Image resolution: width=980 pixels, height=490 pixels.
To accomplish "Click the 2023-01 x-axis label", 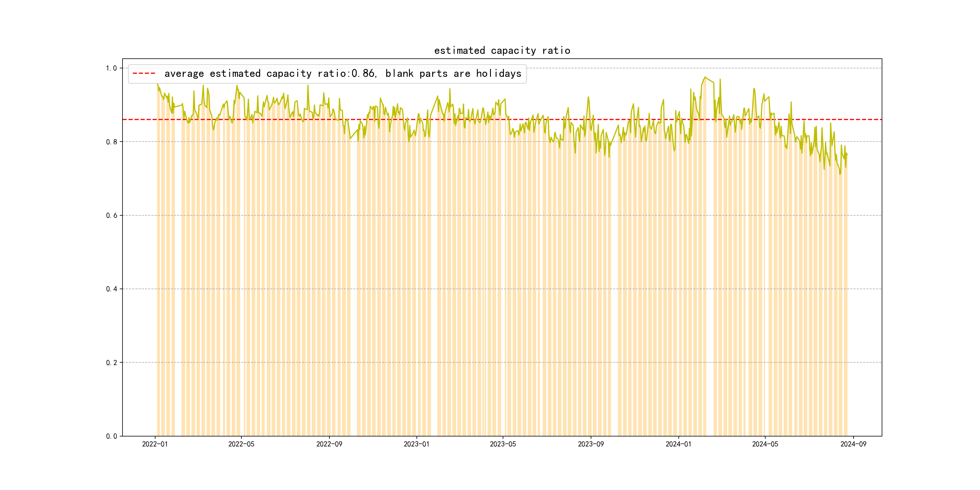I will 416,444.
